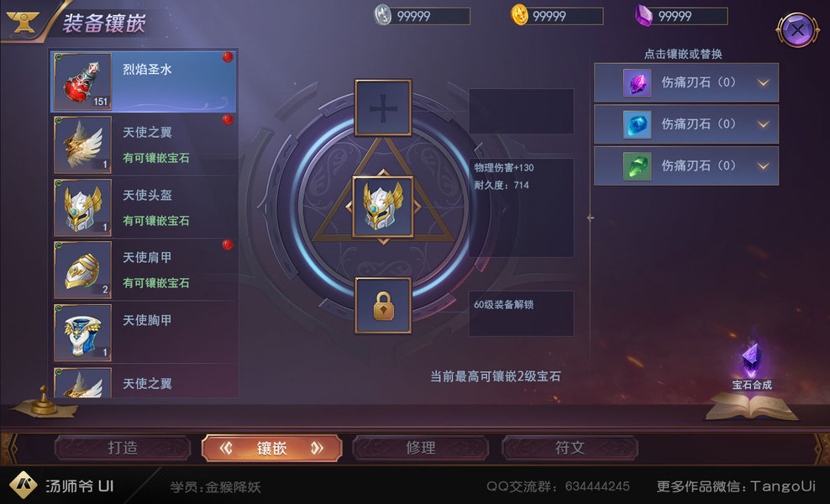830x504 pixels.
Task: Expand the blue 伤痛刃石 dropdown
Action: click(763, 124)
